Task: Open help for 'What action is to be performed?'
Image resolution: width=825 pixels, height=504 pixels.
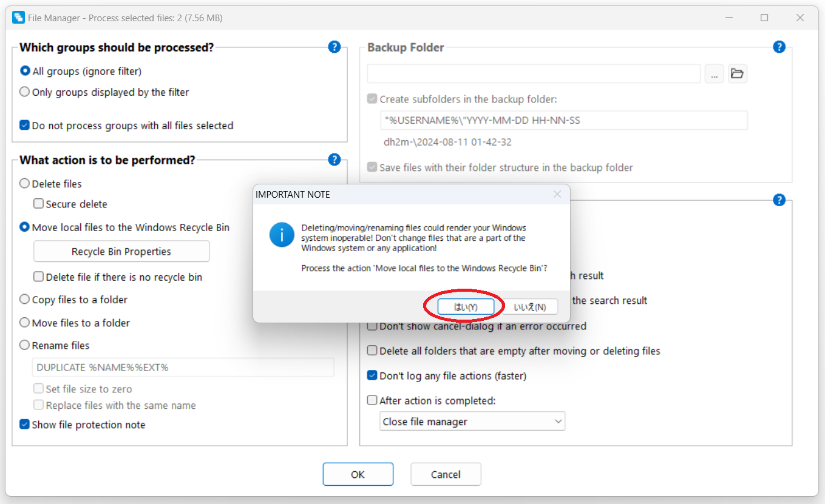Action: (x=334, y=160)
